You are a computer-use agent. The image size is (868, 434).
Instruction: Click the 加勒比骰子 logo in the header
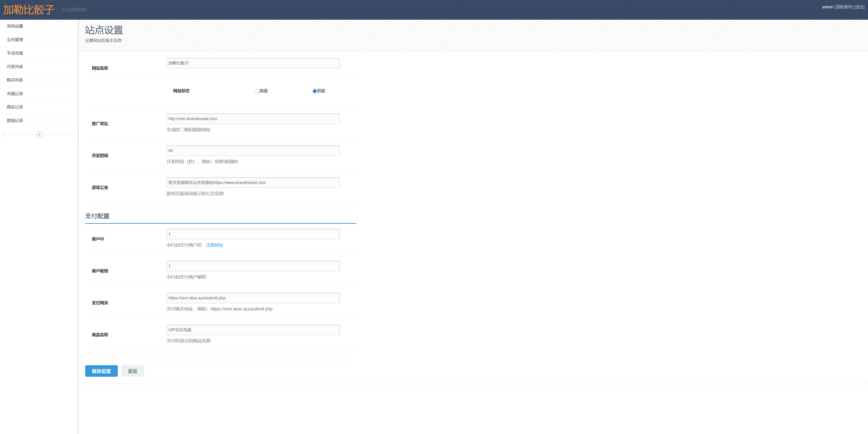tap(29, 10)
